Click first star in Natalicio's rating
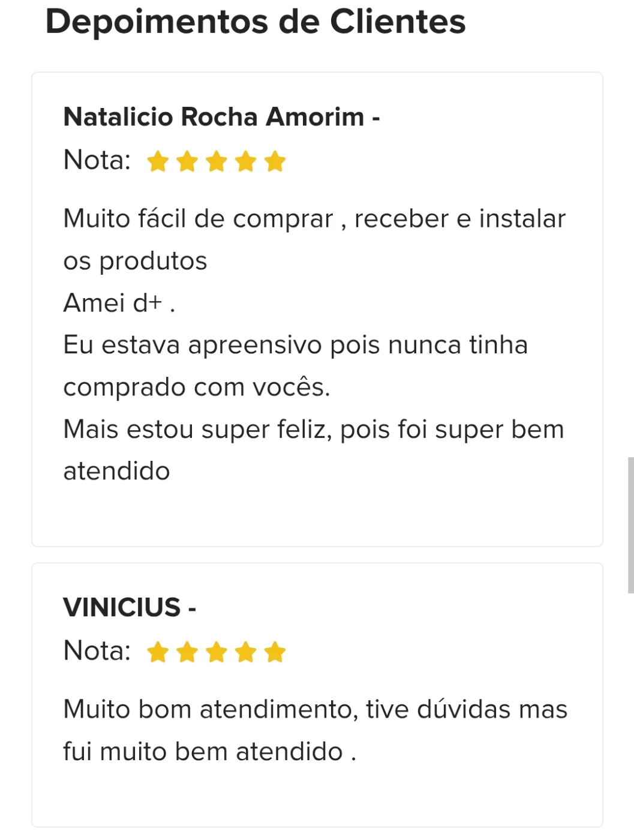The width and height of the screenshot is (634, 840). [158, 161]
